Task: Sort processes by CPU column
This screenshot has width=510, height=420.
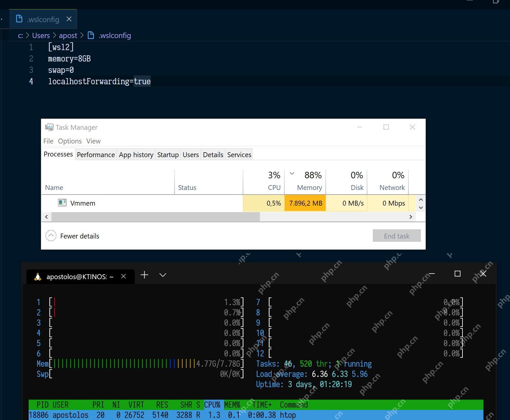Action: tap(263, 182)
